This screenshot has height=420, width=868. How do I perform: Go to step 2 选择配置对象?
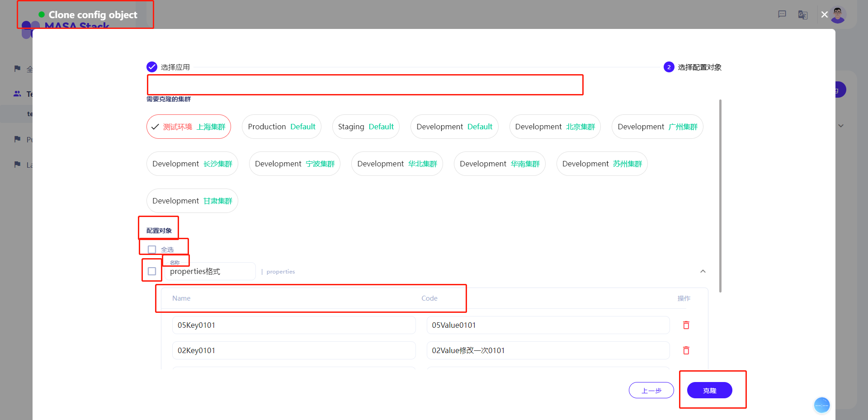(x=669, y=67)
